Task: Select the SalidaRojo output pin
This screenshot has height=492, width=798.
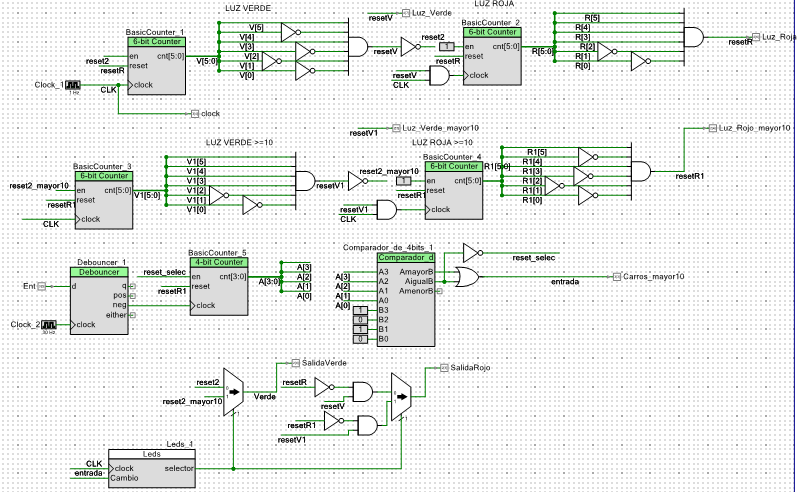Action: [442, 369]
